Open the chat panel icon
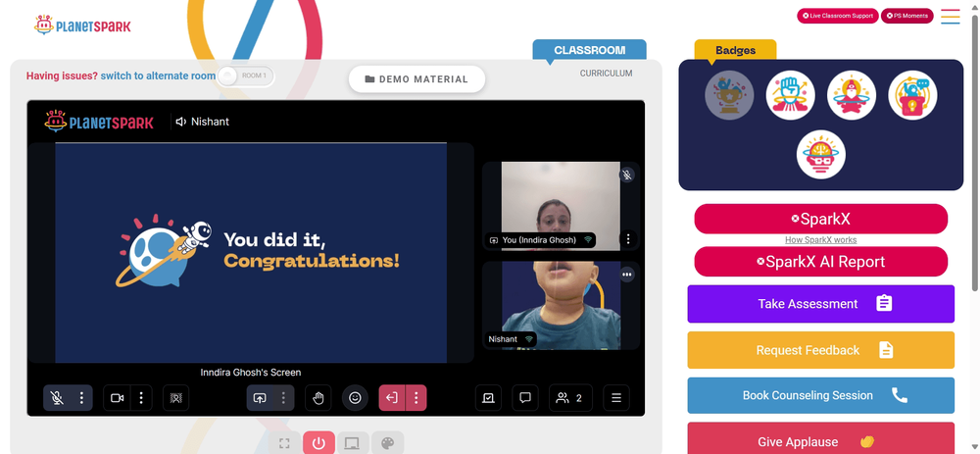The width and height of the screenshot is (980, 454). [525, 398]
